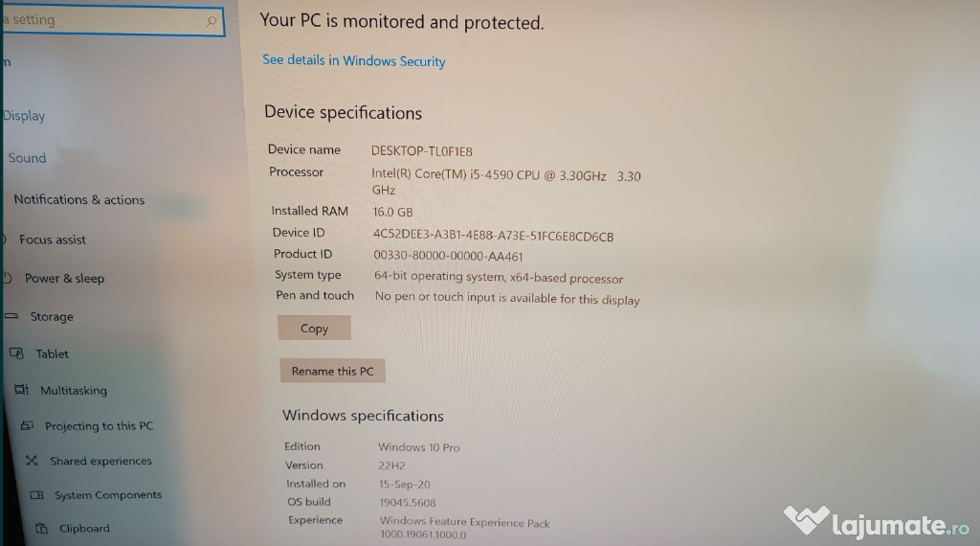Image resolution: width=980 pixels, height=546 pixels.
Task: Open Storage via its drive icon
Action: pyautogui.click(x=11, y=316)
